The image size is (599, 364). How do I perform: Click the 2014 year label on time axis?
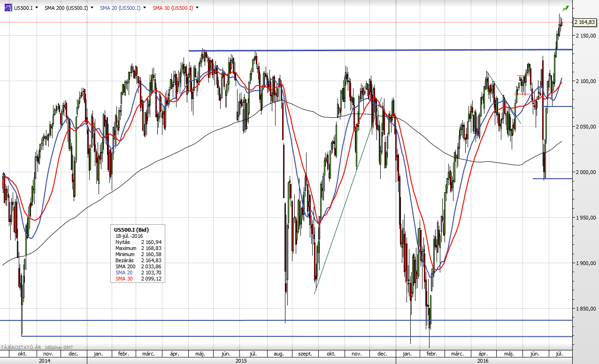[x=45, y=361]
